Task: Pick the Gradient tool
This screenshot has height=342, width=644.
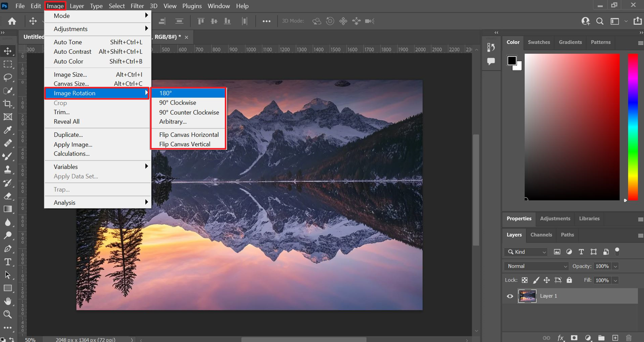Action: [8, 209]
